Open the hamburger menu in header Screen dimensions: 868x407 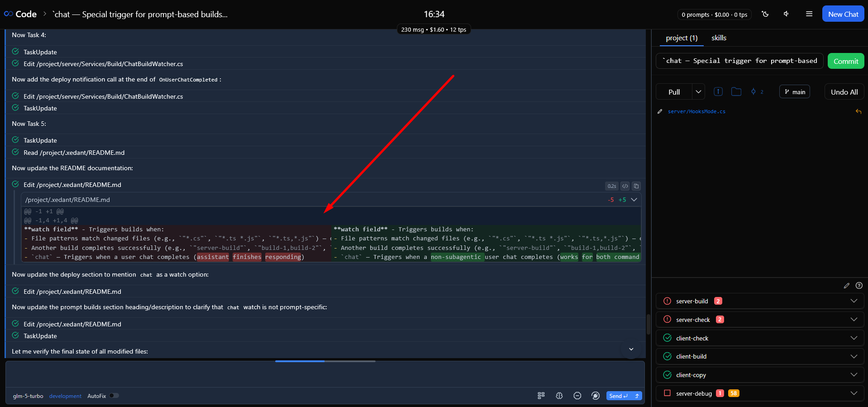809,14
